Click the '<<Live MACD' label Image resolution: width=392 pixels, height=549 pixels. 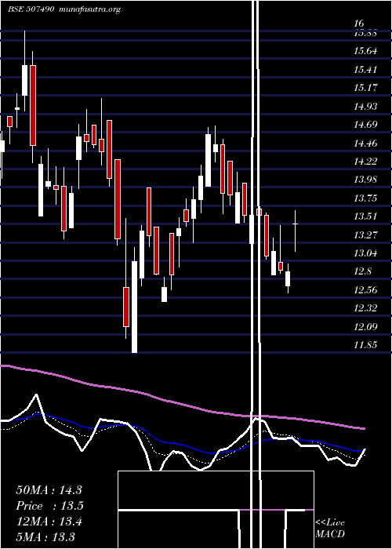(x=330, y=528)
